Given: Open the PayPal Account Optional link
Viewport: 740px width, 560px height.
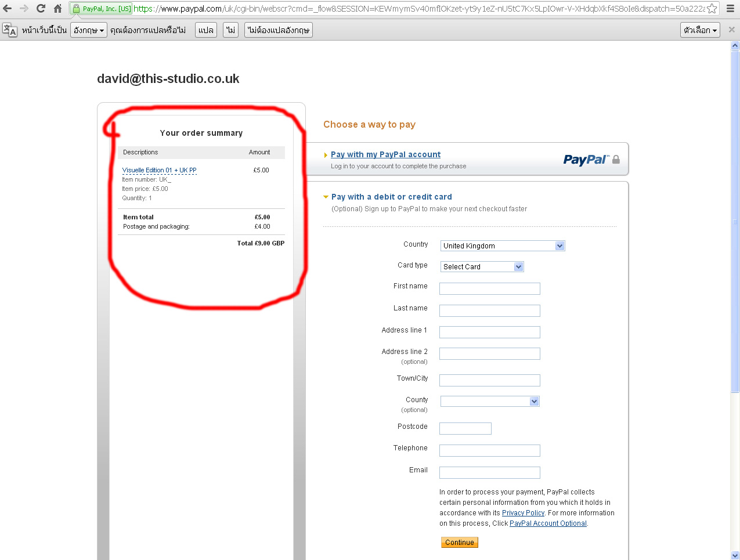Looking at the screenshot, I should 548,523.
